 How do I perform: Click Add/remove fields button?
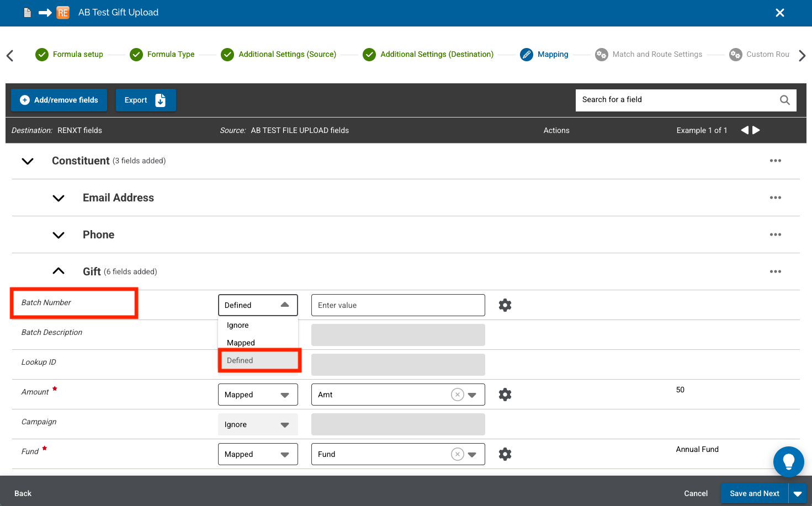tap(59, 100)
